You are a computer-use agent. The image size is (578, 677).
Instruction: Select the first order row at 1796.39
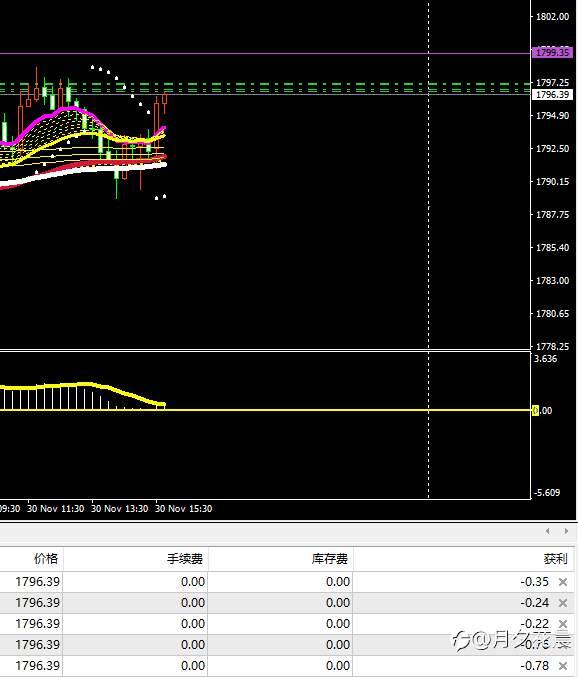coord(289,582)
